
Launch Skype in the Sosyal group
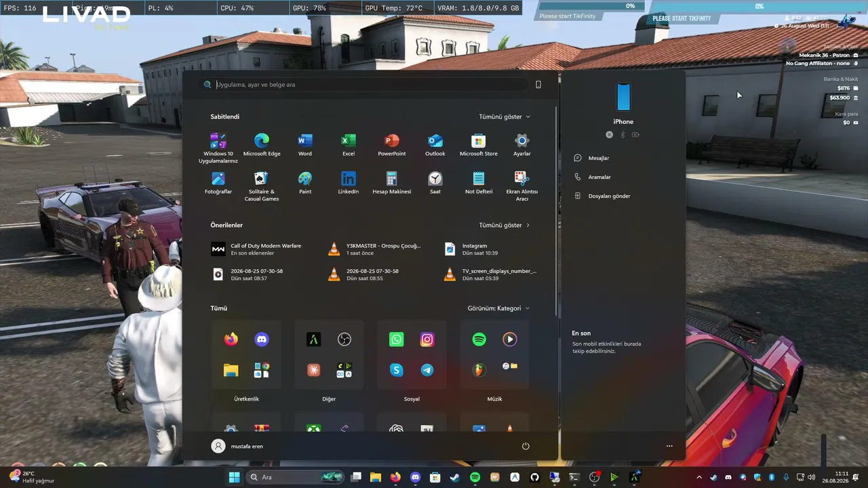click(x=397, y=370)
